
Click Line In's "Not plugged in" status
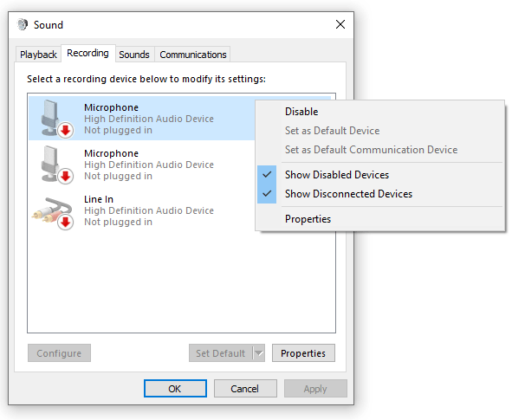tap(118, 223)
